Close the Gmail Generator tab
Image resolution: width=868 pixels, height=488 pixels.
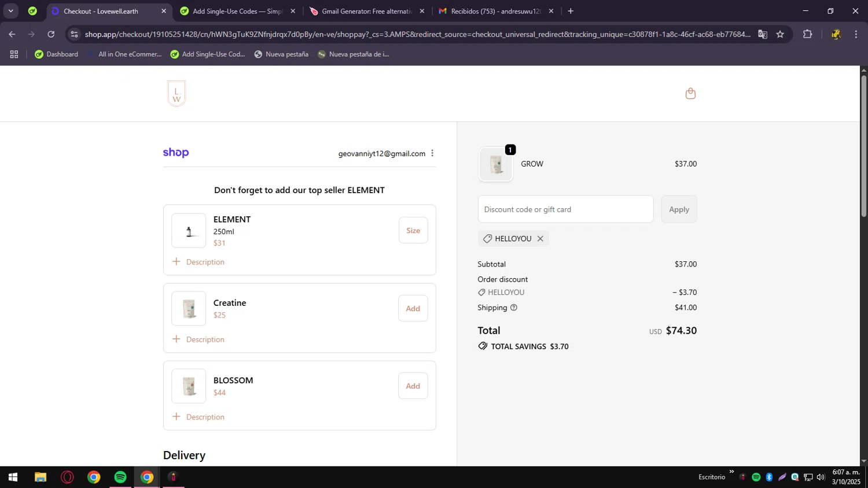pyautogui.click(x=422, y=11)
